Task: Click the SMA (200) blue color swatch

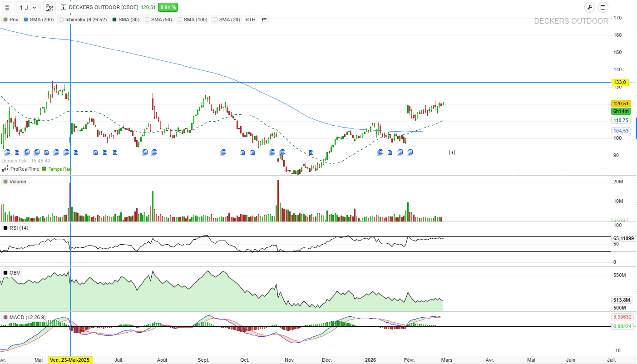Action: pyautogui.click(x=26, y=20)
